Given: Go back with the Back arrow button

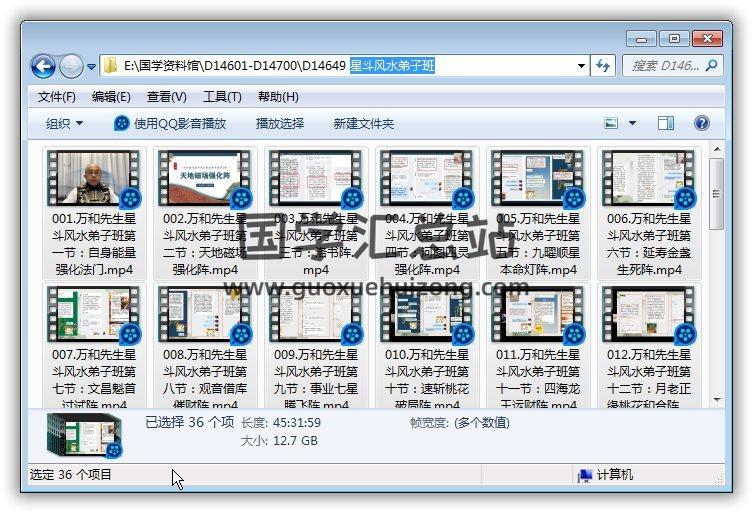Looking at the screenshot, I should (44, 66).
